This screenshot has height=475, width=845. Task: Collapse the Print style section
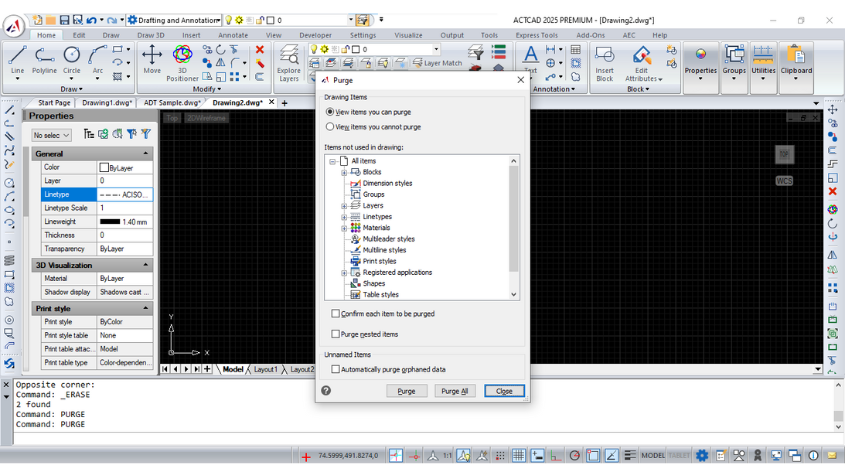pos(146,308)
